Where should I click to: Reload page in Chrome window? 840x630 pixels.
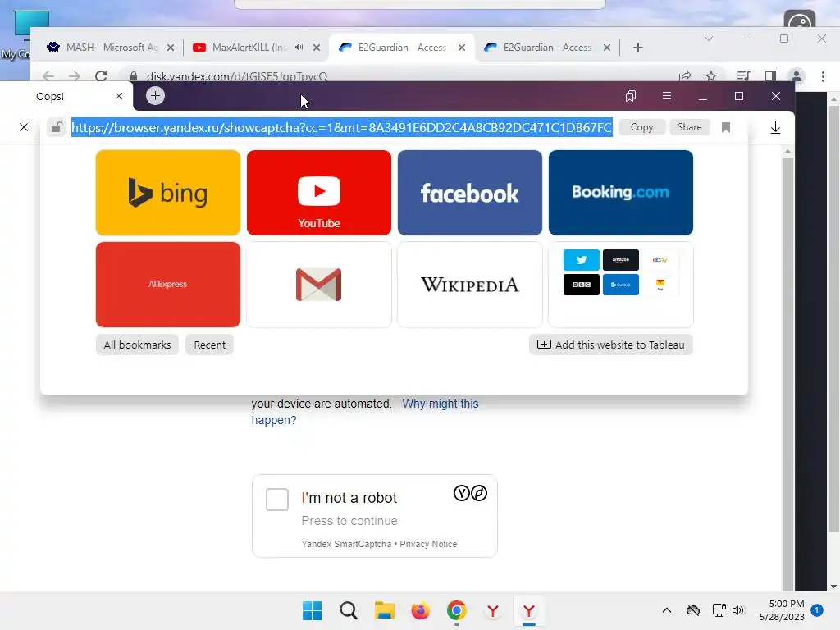pos(101,76)
